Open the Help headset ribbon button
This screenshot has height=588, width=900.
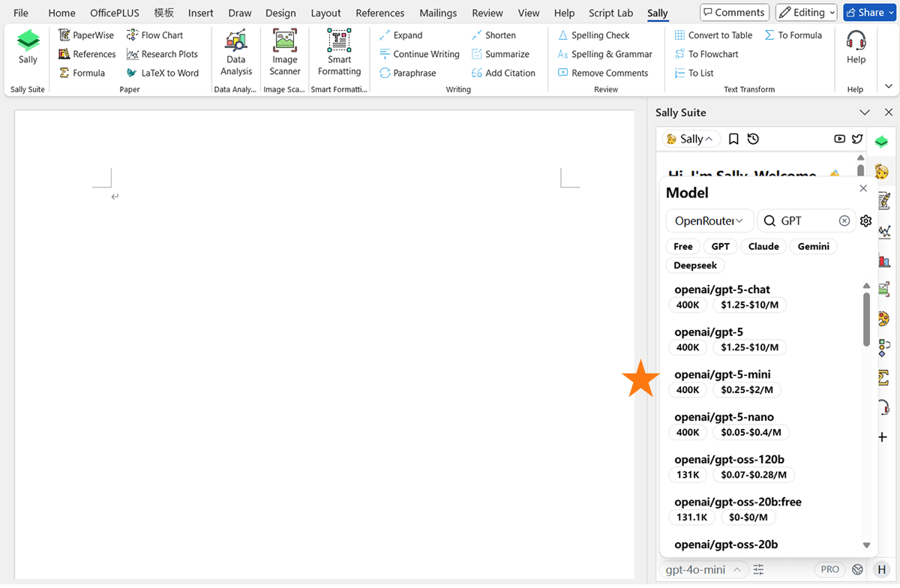(x=856, y=48)
